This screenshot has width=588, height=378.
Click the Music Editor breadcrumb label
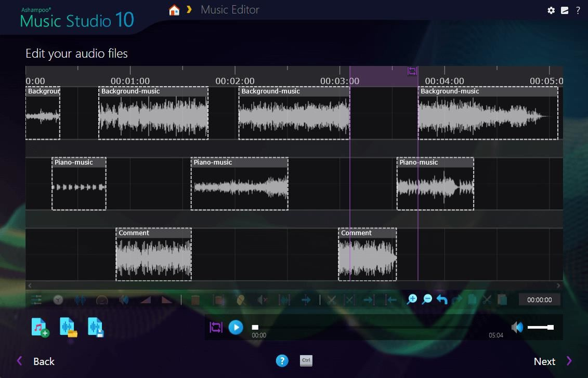coord(230,10)
